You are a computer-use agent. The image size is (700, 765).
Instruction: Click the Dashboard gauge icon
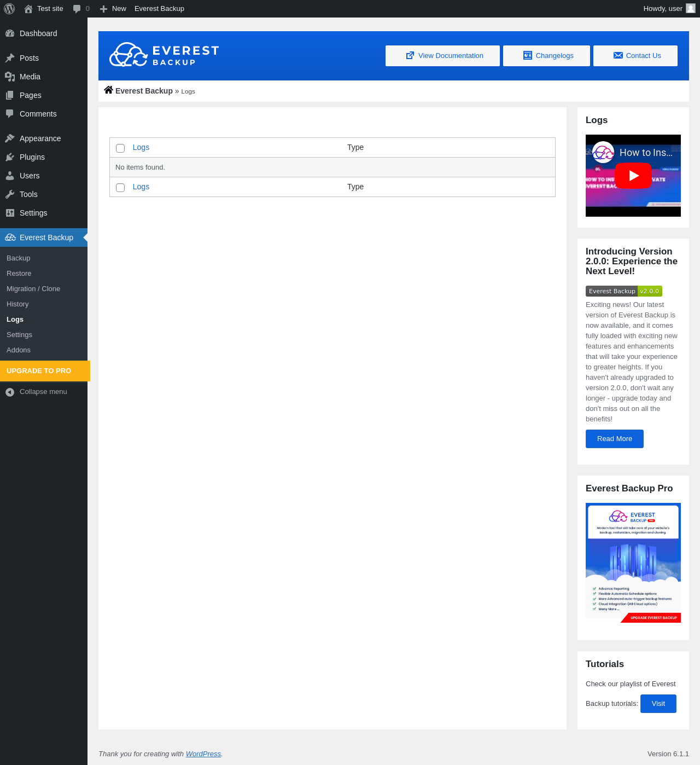[10, 33]
